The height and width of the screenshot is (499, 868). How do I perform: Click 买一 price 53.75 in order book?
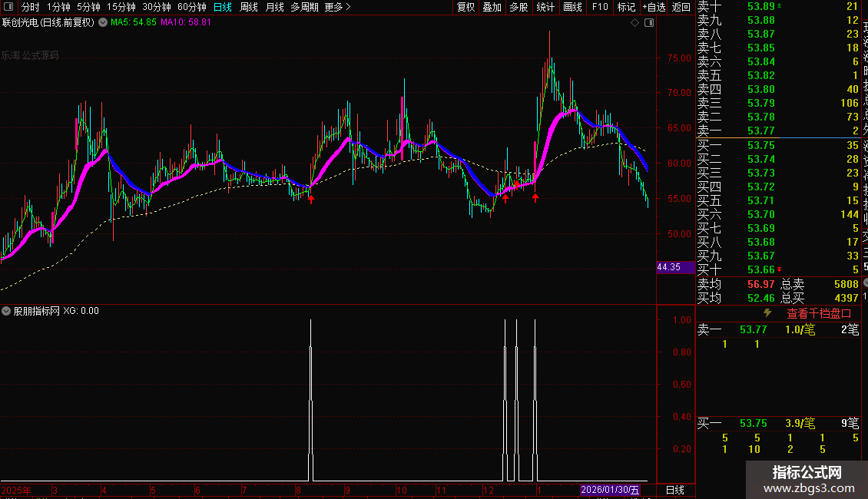pyautogui.click(x=760, y=145)
